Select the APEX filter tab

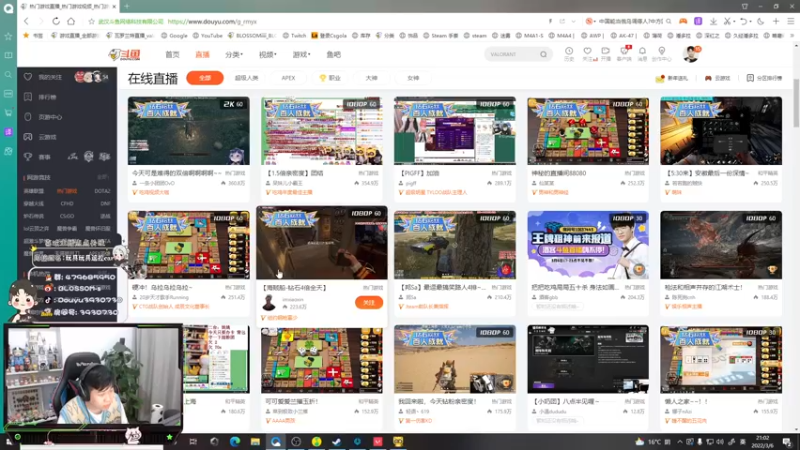tap(288, 78)
